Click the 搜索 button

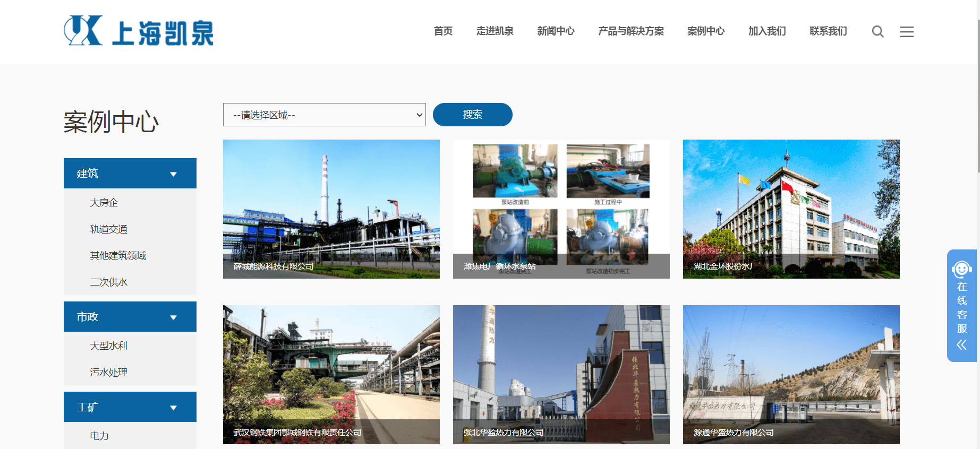point(473,115)
